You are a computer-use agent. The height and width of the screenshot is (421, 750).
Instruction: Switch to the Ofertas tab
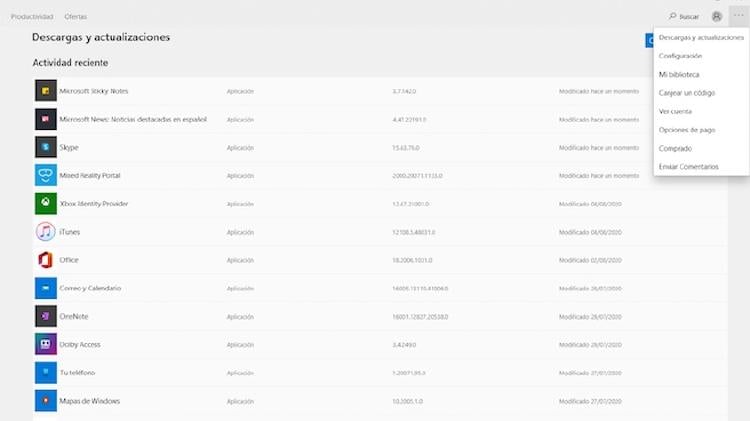[76, 17]
